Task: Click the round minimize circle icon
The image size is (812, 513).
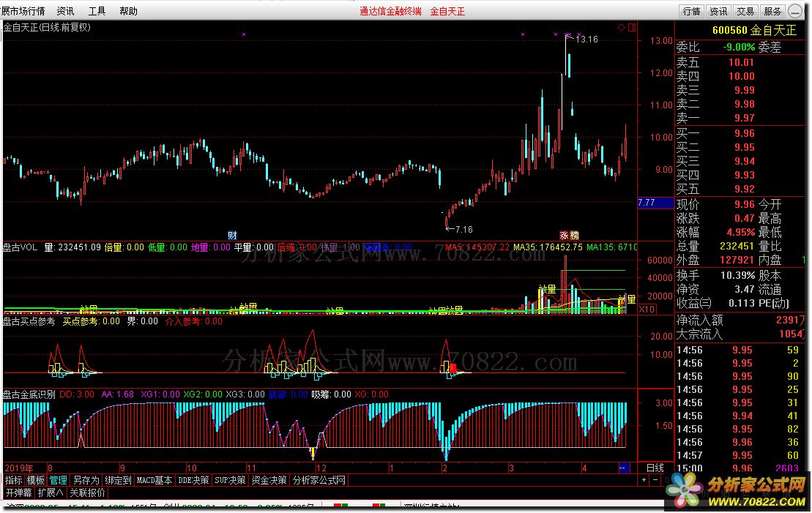Action: [x=796, y=11]
